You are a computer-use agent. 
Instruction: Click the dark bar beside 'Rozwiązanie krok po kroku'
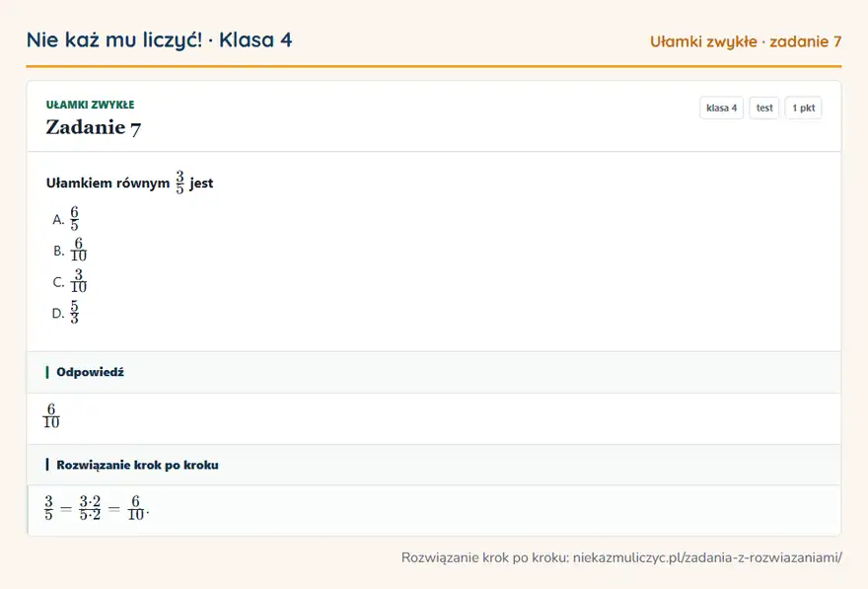[x=47, y=465]
